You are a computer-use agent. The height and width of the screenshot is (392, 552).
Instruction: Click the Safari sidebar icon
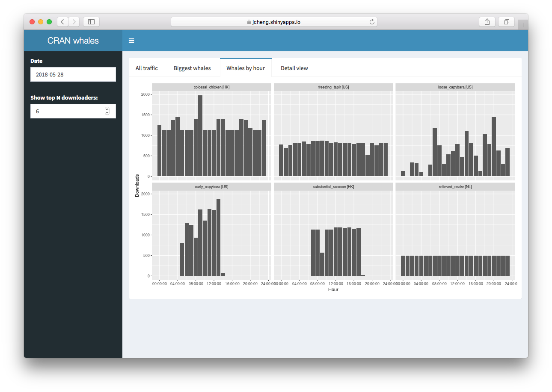click(91, 21)
